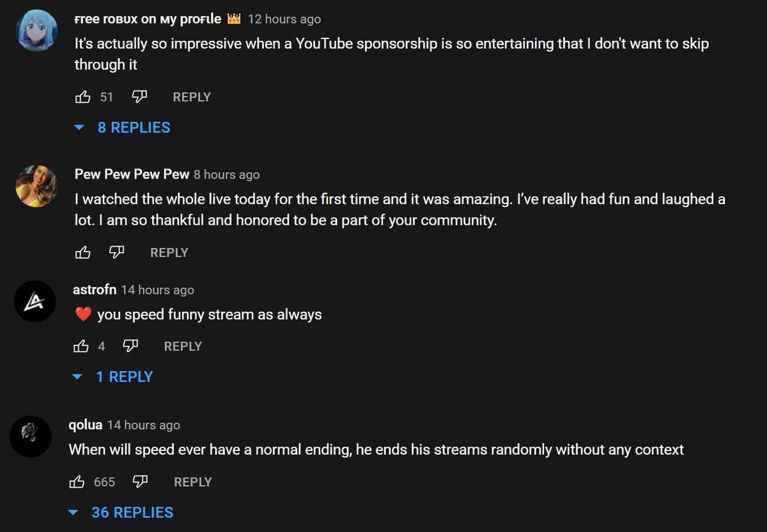Reply to qolua's comment
The width and height of the screenshot is (767, 532).
(192, 482)
